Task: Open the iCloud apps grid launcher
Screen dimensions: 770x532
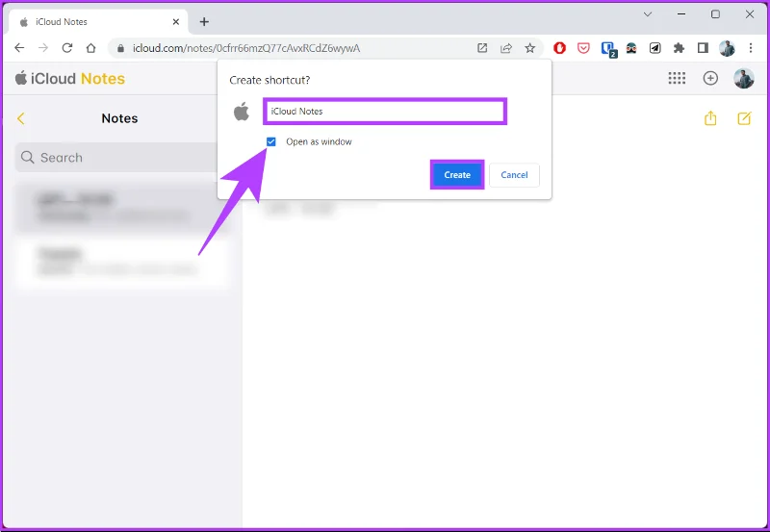Action: 677,78
